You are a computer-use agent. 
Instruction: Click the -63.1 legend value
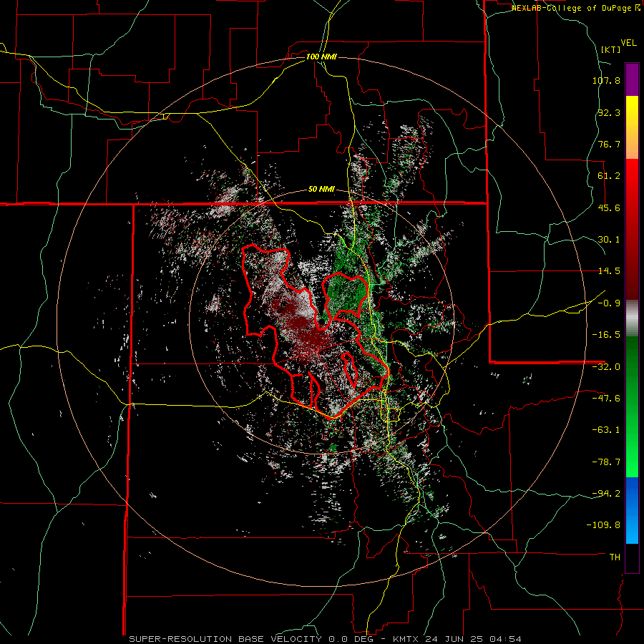(606, 430)
